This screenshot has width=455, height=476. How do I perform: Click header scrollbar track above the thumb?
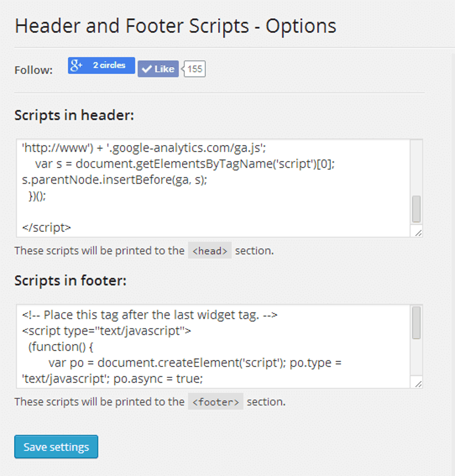click(x=416, y=168)
